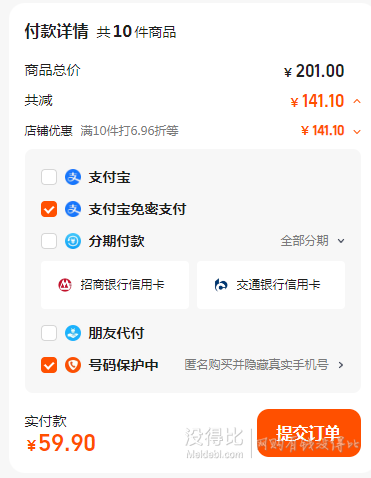Viewport: 371px width, 478px height.
Task: Disable the 号码保护中 checkbox
Action: (x=49, y=365)
